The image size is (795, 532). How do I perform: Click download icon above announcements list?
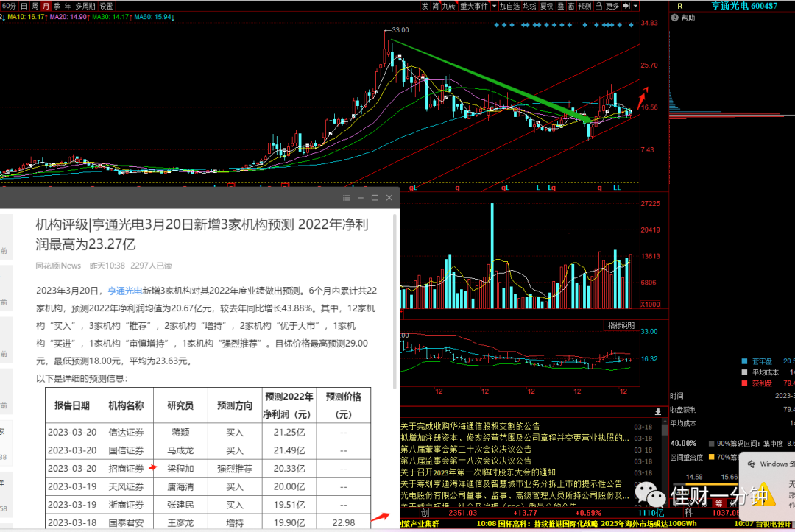pyautogui.click(x=657, y=412)
